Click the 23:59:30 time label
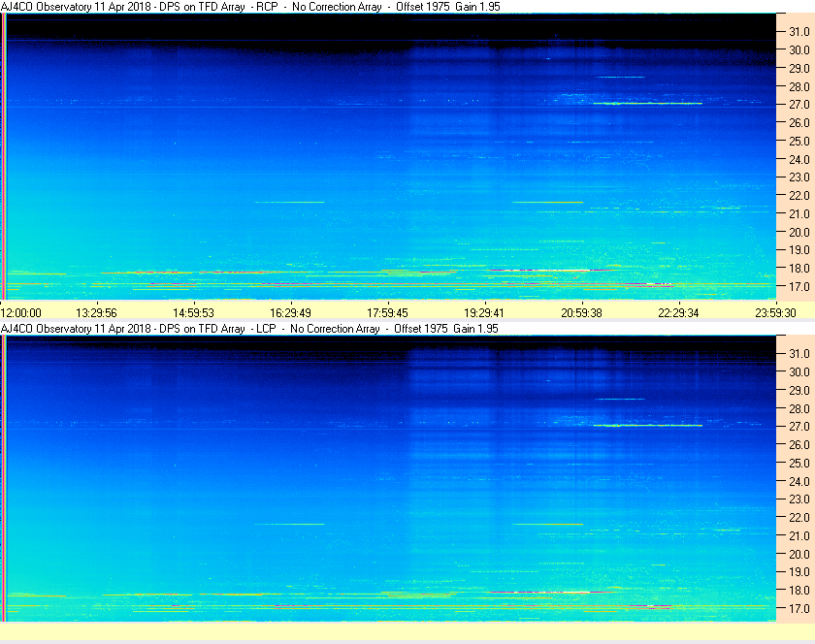Viewport: 815px width, 644px height. (775, 313)
